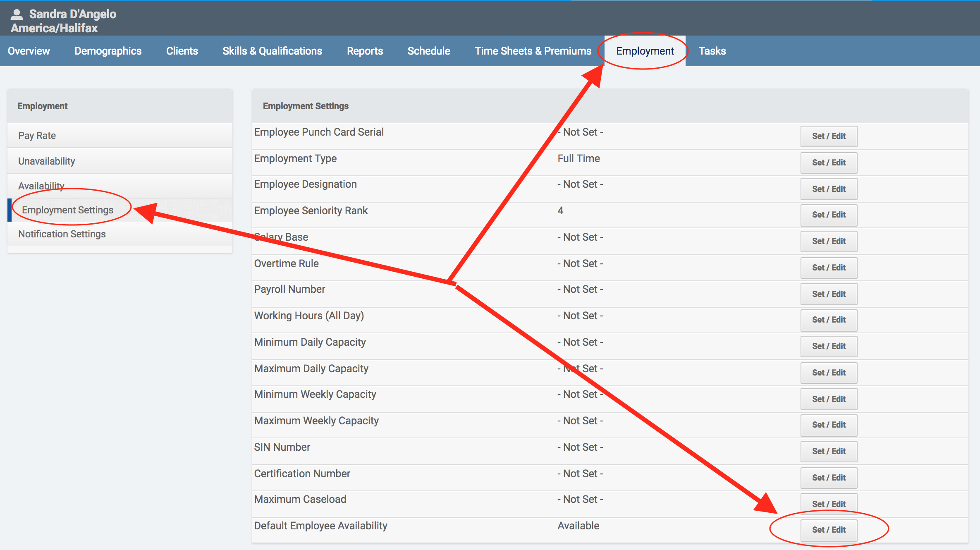Click Set / Edit for SIN Number

(829, 451)
